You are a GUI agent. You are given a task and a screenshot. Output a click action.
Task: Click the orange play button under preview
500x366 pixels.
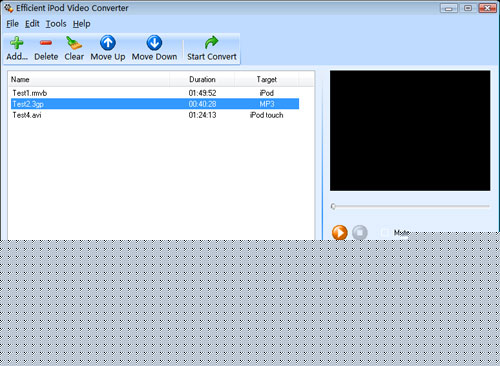(340, 232)
